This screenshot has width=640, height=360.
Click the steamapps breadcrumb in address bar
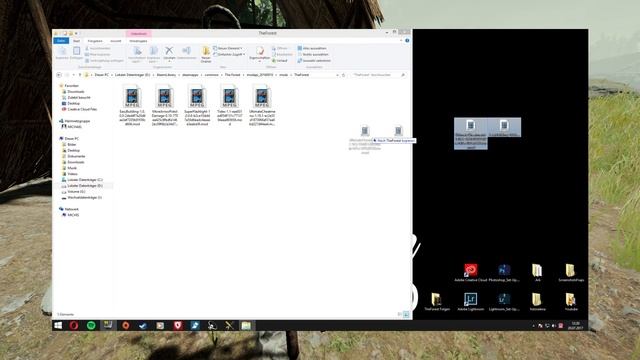[190, 75]
